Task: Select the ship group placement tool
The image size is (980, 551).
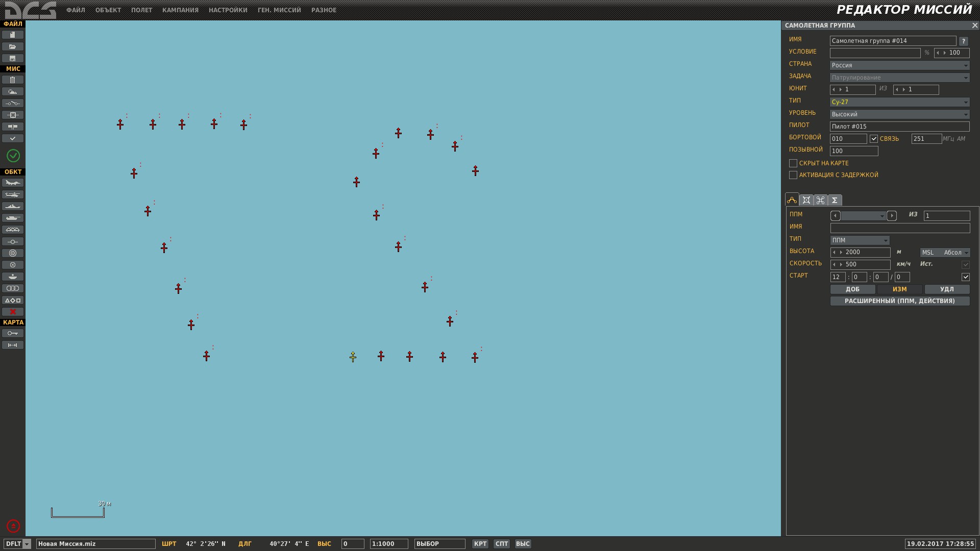Action: [x=13, y=206]
